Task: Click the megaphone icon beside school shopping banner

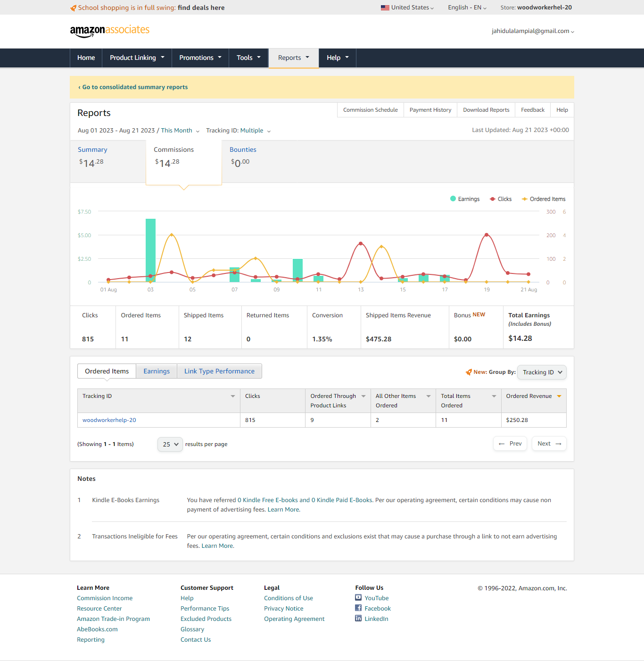Action: pos(73,8)
